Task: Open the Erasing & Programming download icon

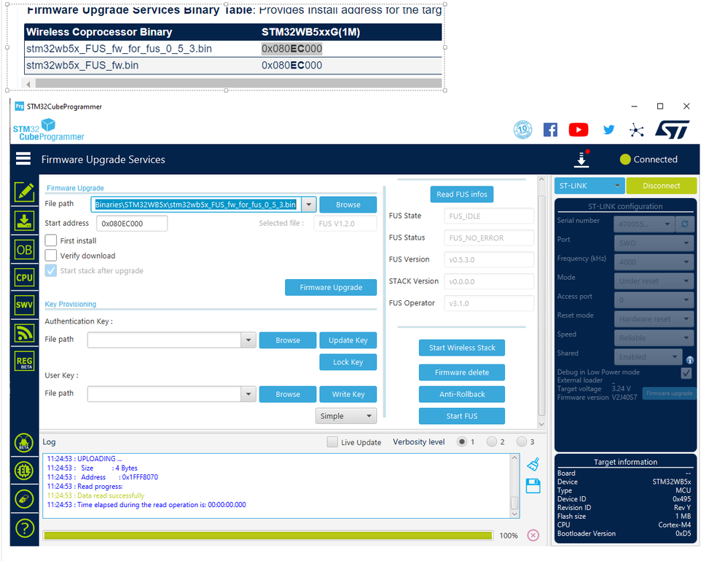Action: [24, 221]
